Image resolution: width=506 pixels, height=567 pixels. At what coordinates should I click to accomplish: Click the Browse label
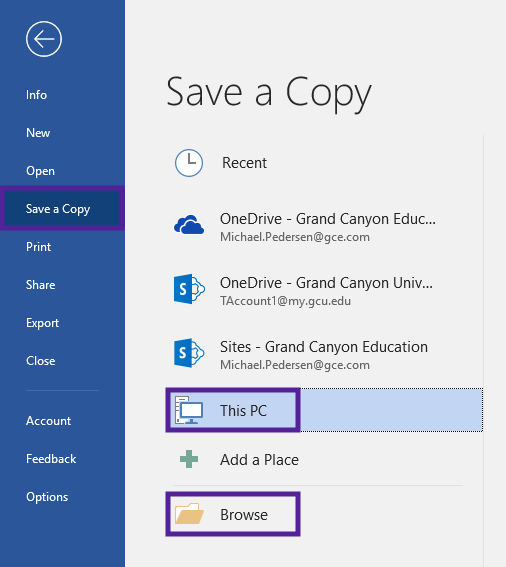(x=244, y=515)
